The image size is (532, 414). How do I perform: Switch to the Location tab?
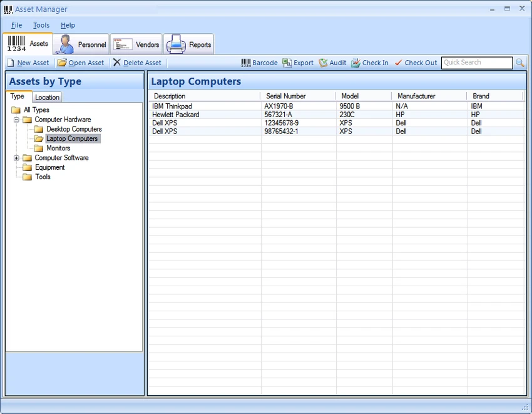coord(47,97)
